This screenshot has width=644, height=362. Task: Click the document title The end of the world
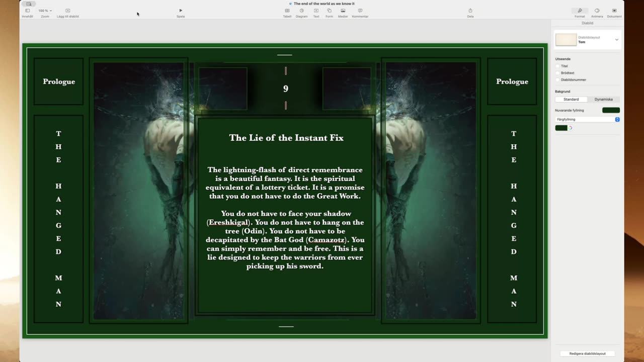click(324, 4)
